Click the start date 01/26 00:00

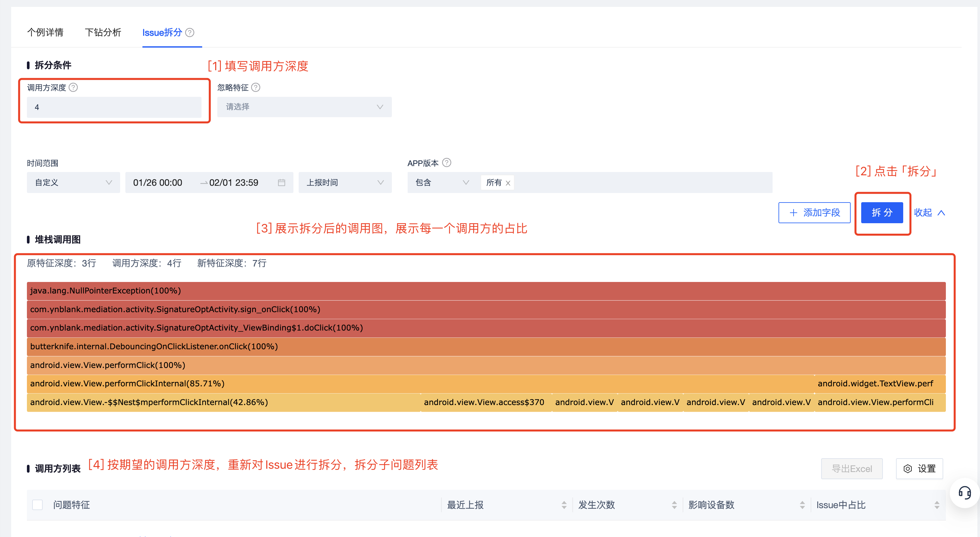coord(158,183)
